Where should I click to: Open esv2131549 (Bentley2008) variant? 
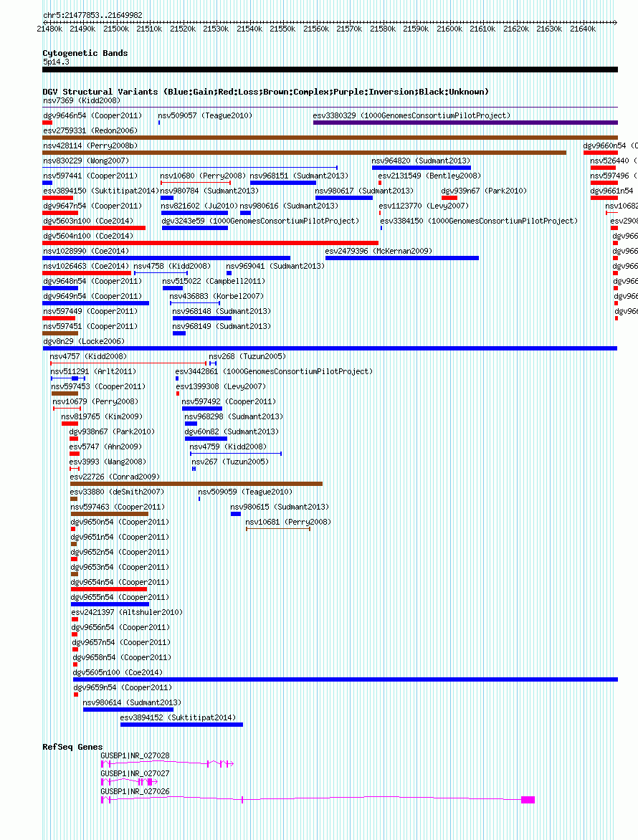click(x=429, y=176)
